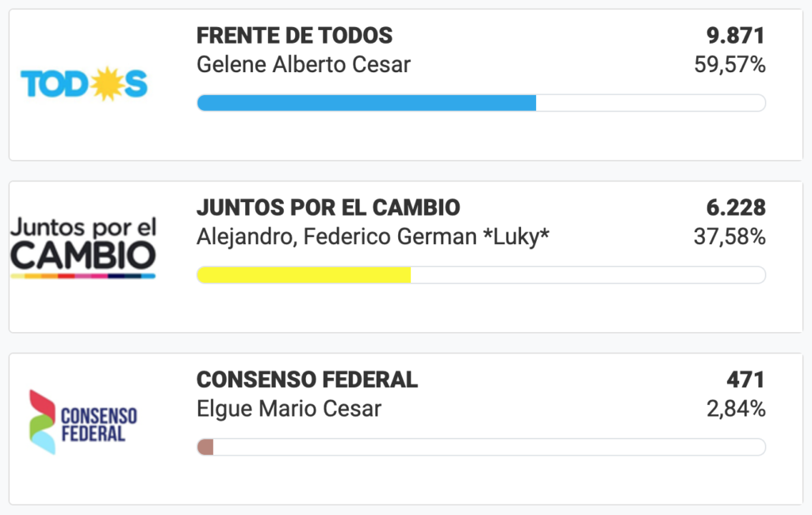Click the brown Consenso Federal progress bar

click(x=205, y=447)
